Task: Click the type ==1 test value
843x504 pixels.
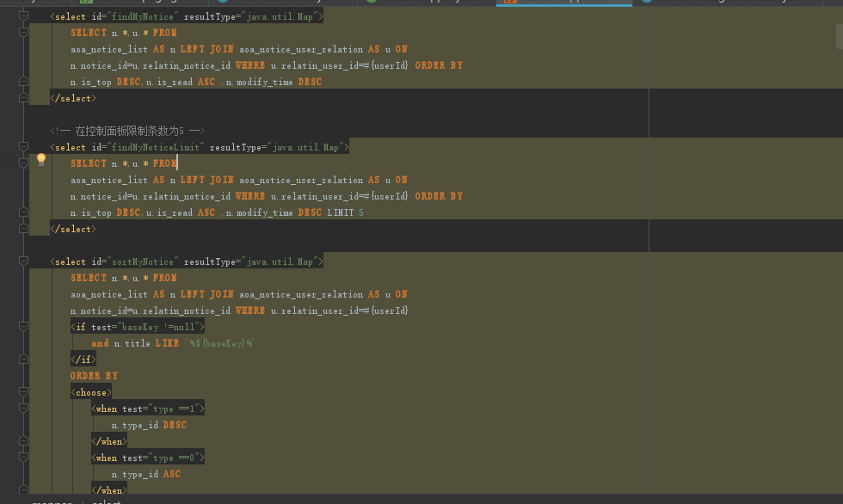Action: pos(174,409)
